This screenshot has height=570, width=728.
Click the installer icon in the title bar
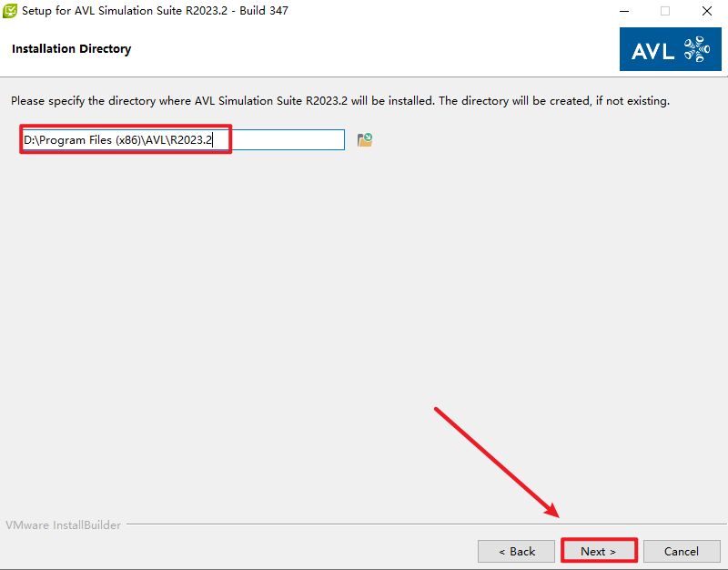[11, 11]
